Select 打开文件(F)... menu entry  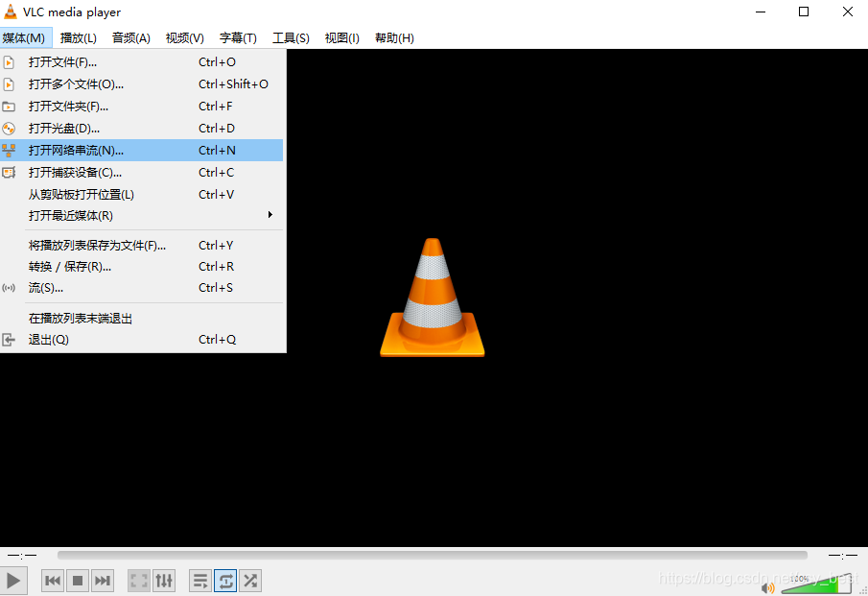[142, 62]
